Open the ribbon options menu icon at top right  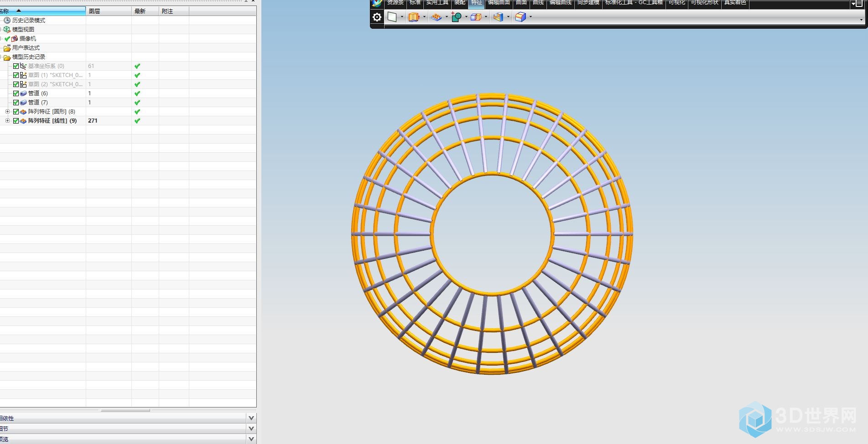tap(856, 4)
